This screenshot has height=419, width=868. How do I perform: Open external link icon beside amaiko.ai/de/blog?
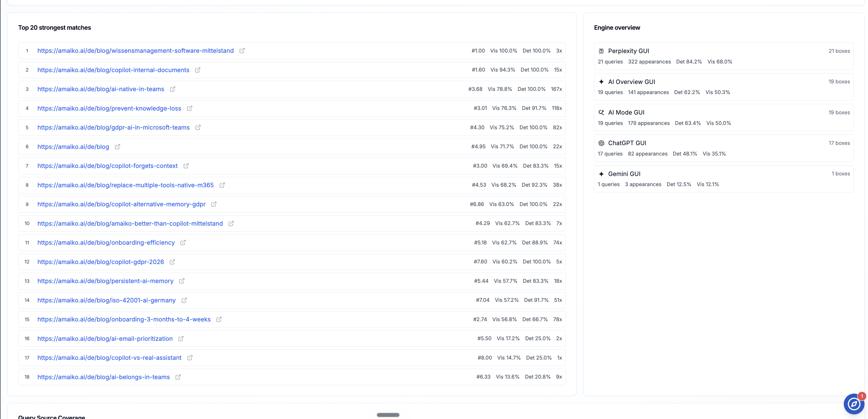pos(118,147)
